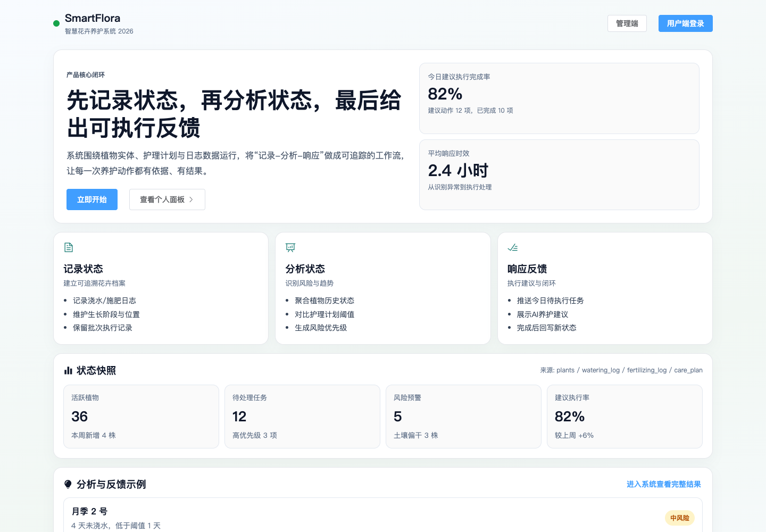Click list item 对比护理计划阈值
The height and width of the screenshot is (532, 766).
[x=324, y=314]
